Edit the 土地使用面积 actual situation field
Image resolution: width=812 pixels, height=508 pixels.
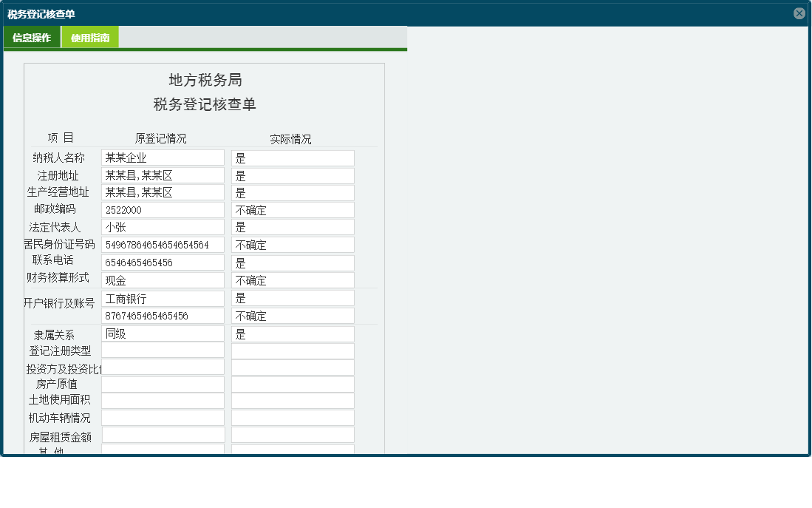coord(292,400)
